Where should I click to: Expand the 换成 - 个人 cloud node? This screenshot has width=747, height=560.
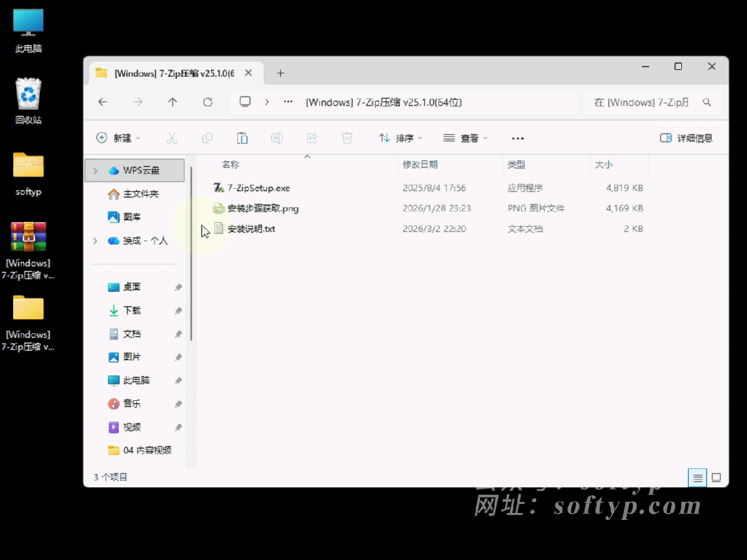coord(95,241)
